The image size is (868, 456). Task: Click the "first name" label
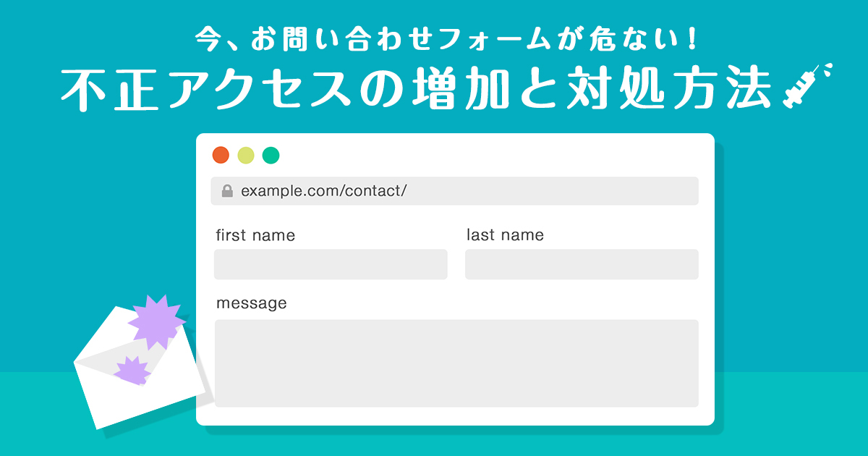pos(255,235)
